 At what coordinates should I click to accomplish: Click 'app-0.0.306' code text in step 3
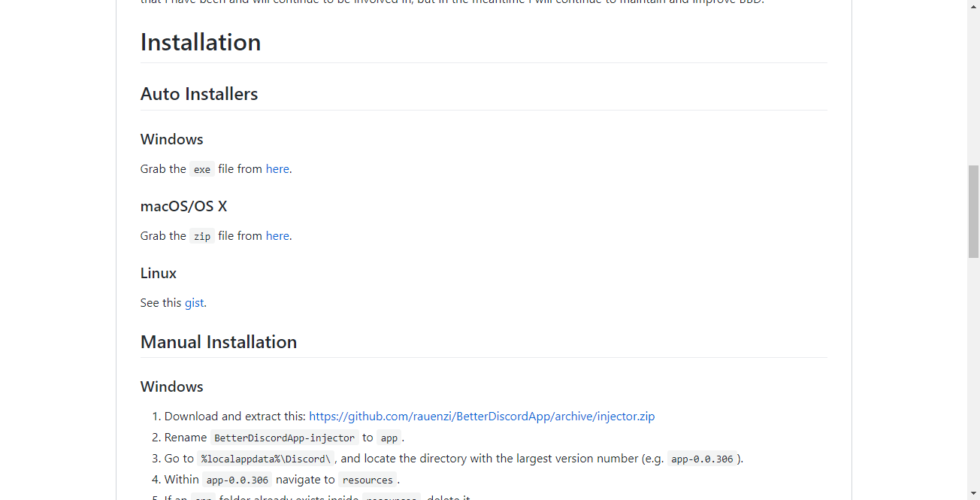702,459
